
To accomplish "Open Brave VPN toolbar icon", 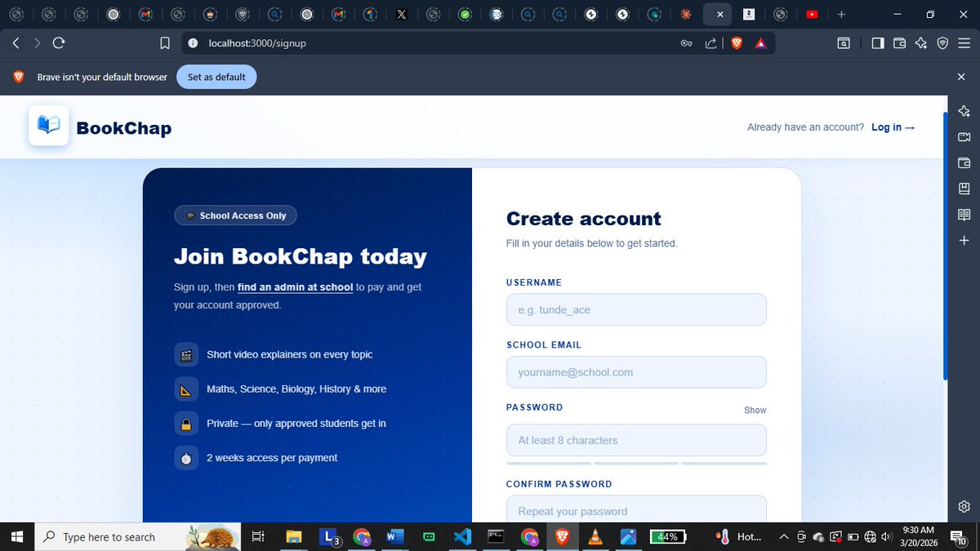I will 942,43.
